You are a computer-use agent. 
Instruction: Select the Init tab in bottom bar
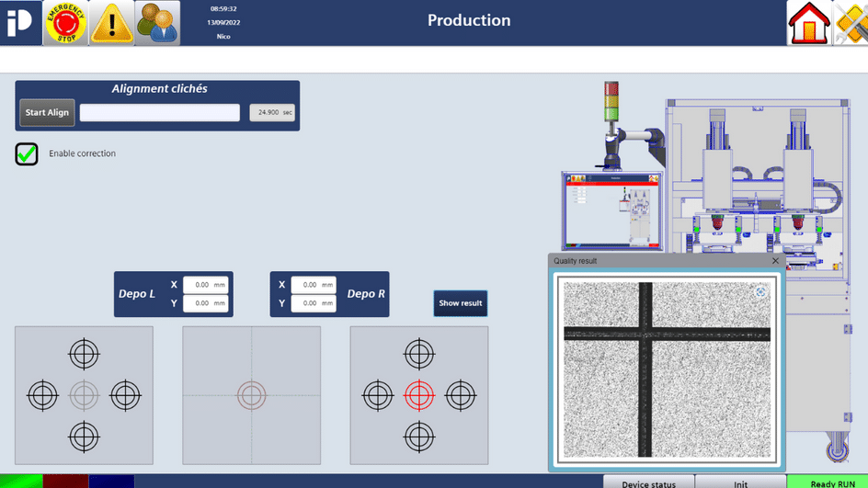[x=740, y=482]
